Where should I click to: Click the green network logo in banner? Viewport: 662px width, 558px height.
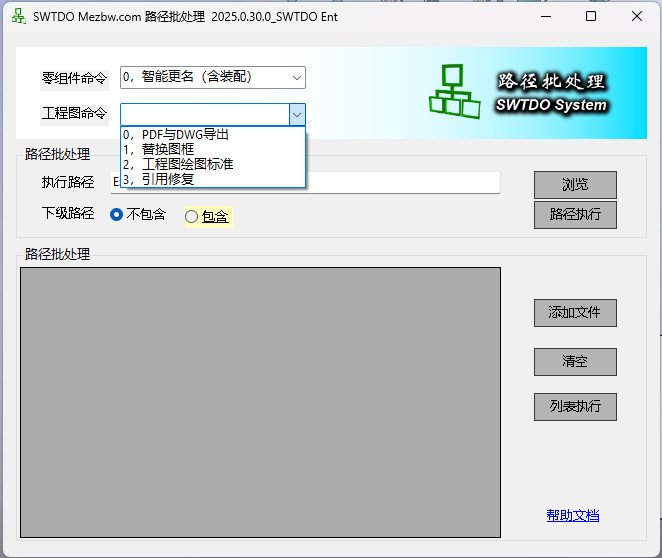pos(453,90)
